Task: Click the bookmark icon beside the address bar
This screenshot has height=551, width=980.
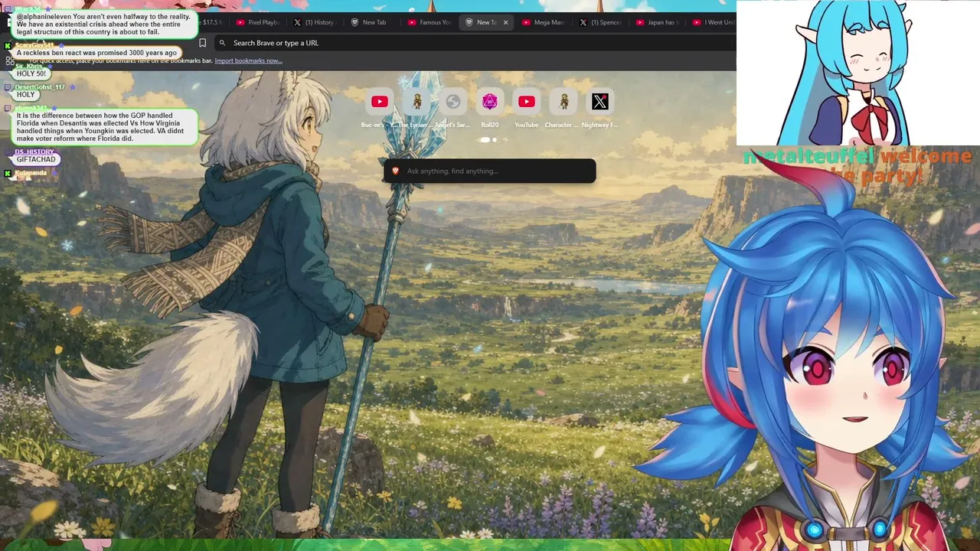Action: point(202,43)
